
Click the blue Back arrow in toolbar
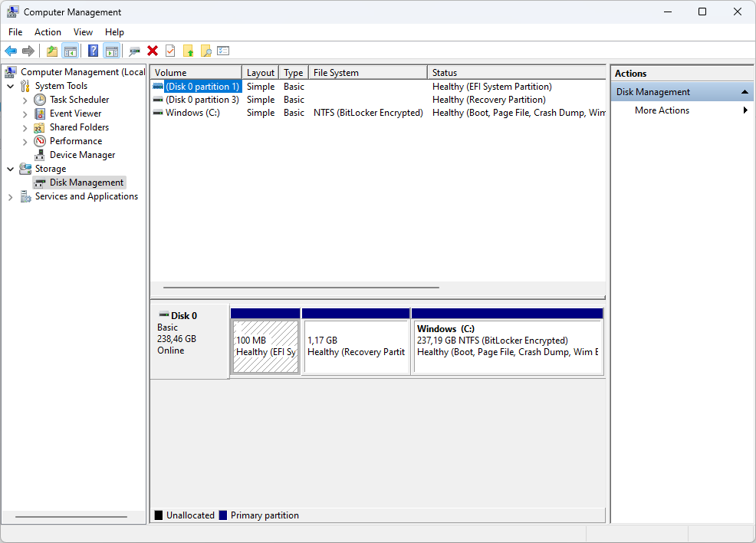pos(11,51)
